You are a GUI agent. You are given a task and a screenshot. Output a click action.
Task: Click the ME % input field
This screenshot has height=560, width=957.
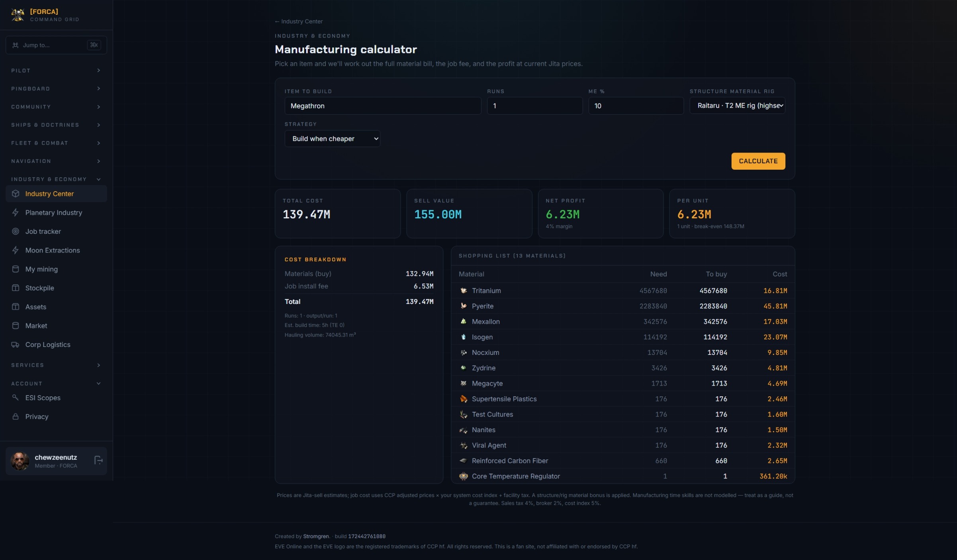click(636, 106)
